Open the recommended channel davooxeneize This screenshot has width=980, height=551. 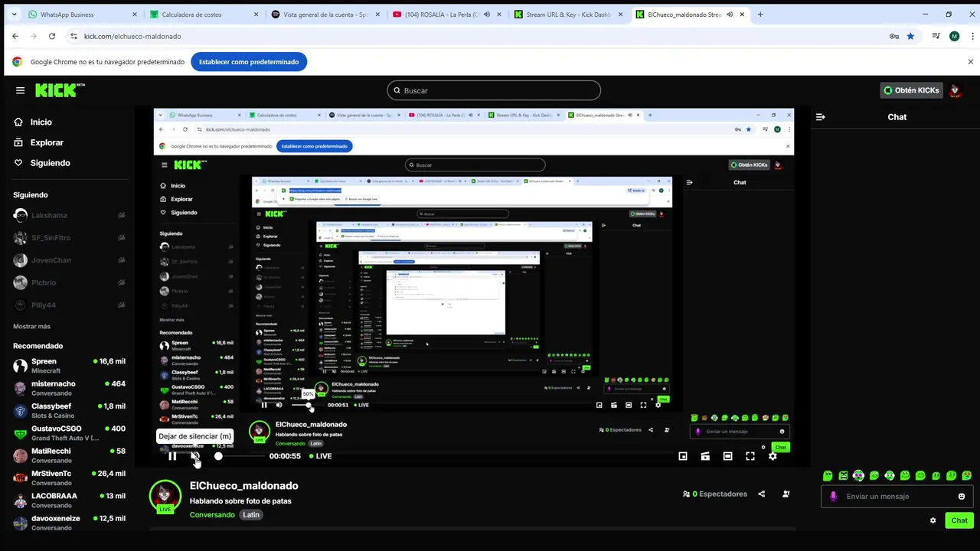[69, 523]
